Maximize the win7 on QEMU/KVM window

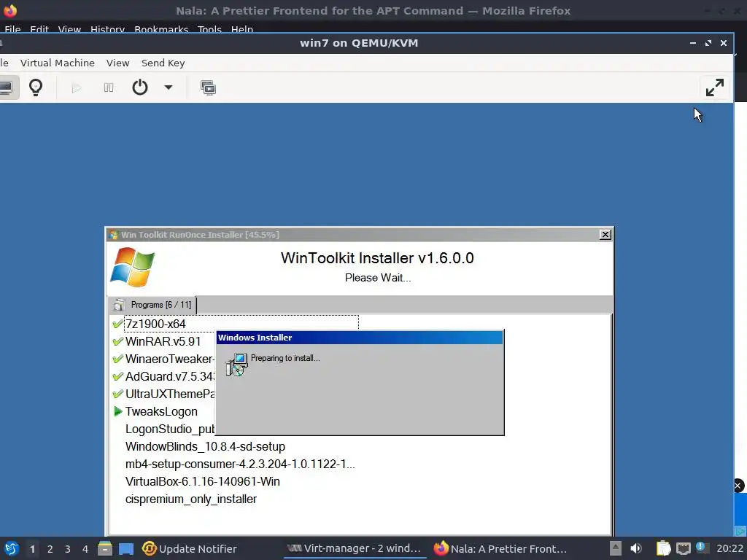708,43
